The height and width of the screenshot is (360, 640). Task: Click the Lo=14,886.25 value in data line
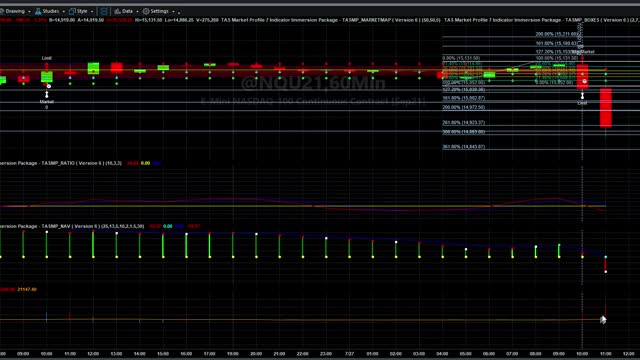(179, 20)
